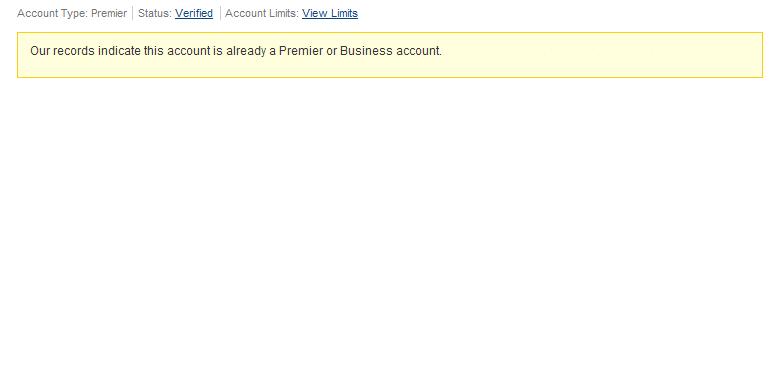Click the Status: label
This screenshot has height=367, width=780.
click(155, 13)
